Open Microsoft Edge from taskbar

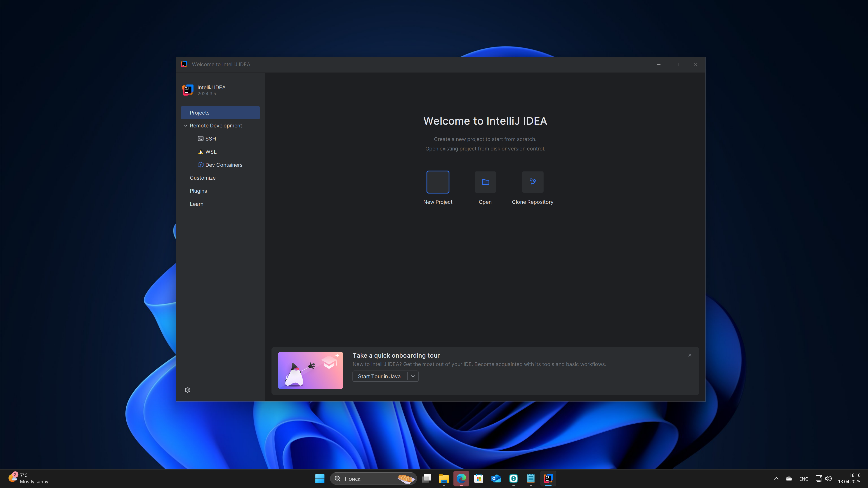click(x=461, y=479)
